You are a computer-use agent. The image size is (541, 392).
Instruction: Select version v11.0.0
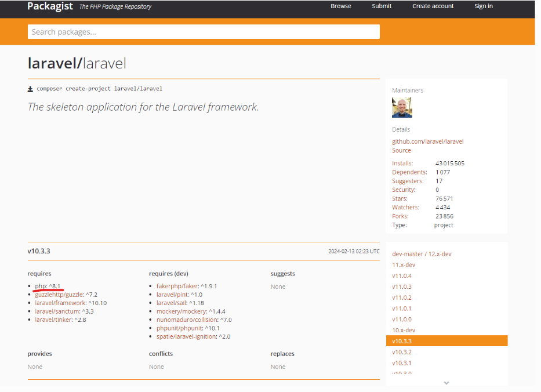tap(402, 320)
